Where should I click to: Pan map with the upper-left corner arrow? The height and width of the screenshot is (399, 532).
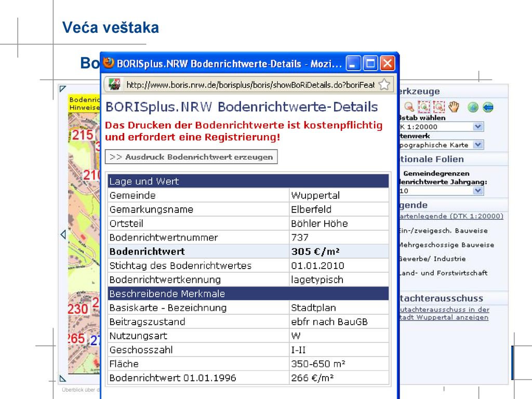coord(62,89)
